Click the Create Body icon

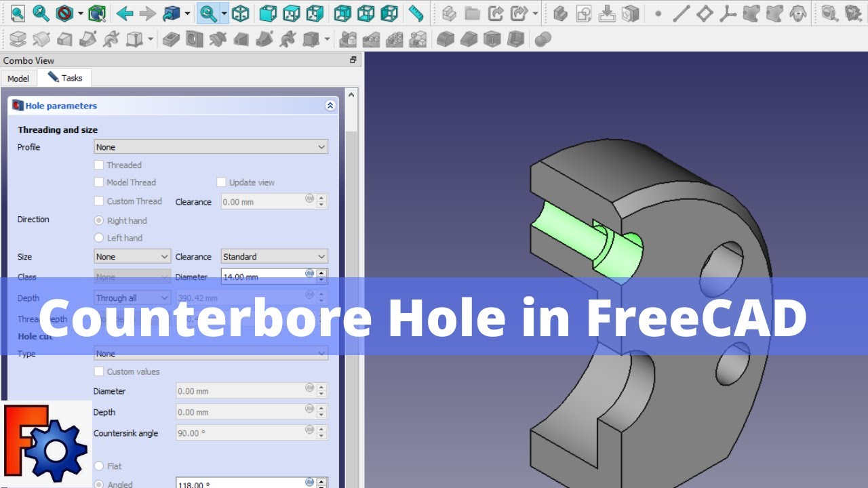pyautogui.click(x=560, y=13)
